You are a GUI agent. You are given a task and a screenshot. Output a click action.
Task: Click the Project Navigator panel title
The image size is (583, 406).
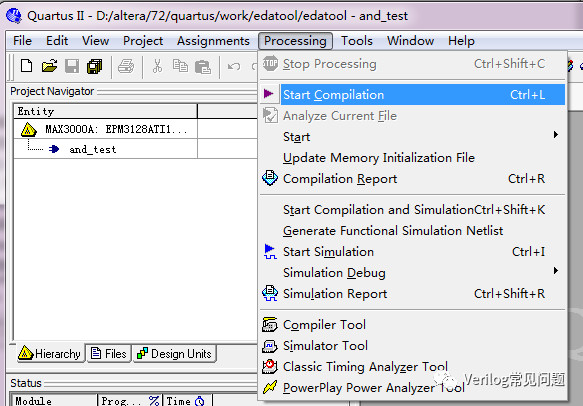coord(52,91)
